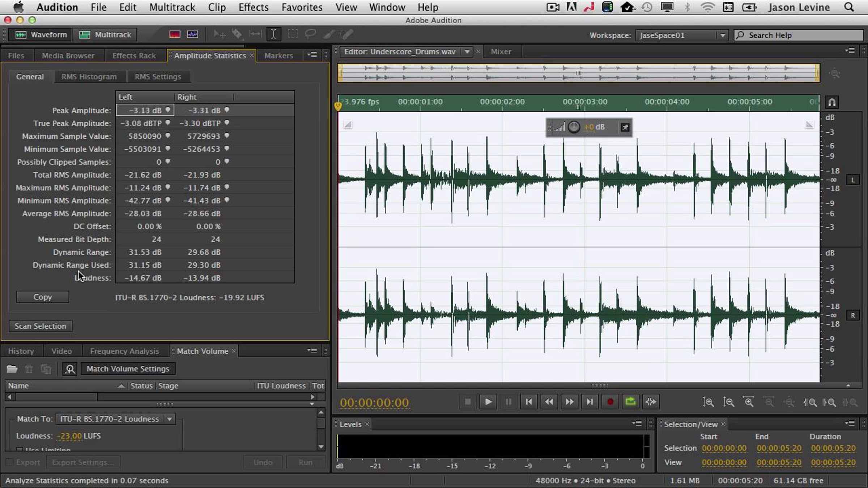Click the Scan Selection button
868x488 pixels.
[x=40, y=326]
